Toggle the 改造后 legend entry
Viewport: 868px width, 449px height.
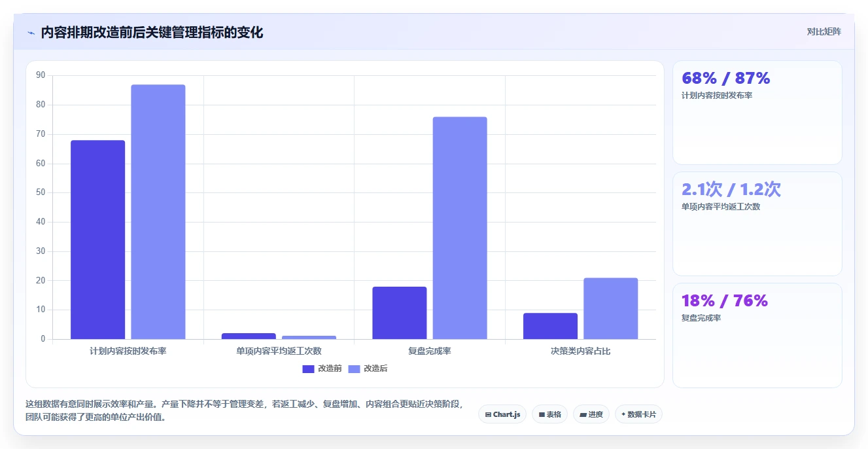point(368,368)
